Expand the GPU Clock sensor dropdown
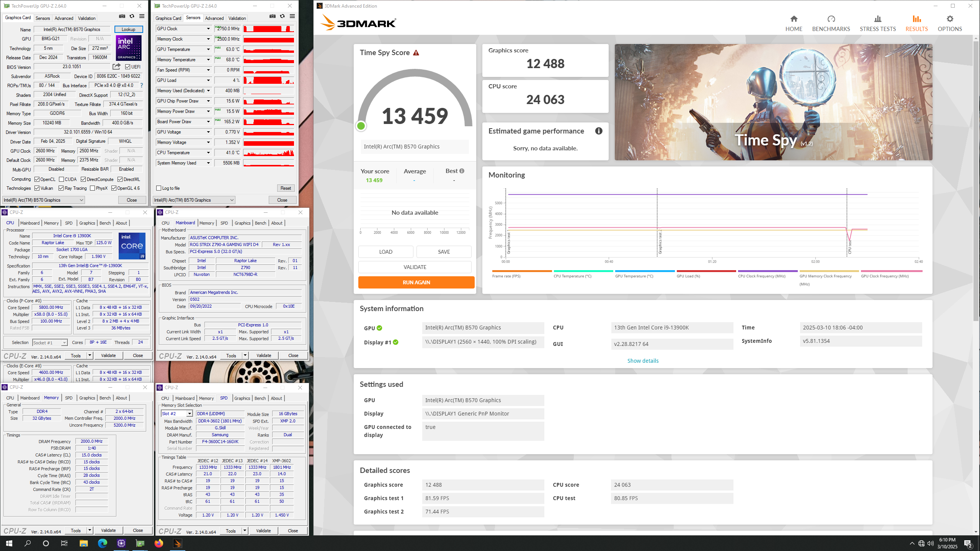The width and height of the screenshot is (980, 551). tap(208, 29)
